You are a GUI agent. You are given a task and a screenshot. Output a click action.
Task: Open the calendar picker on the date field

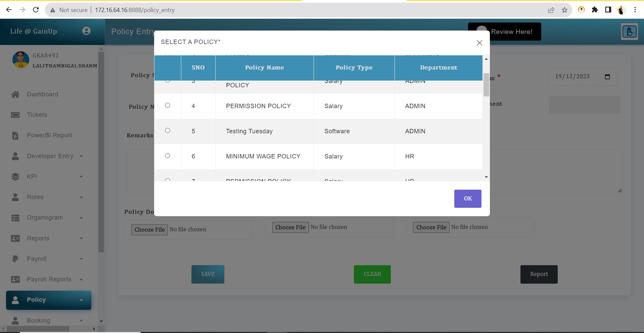tap(607, 77)
